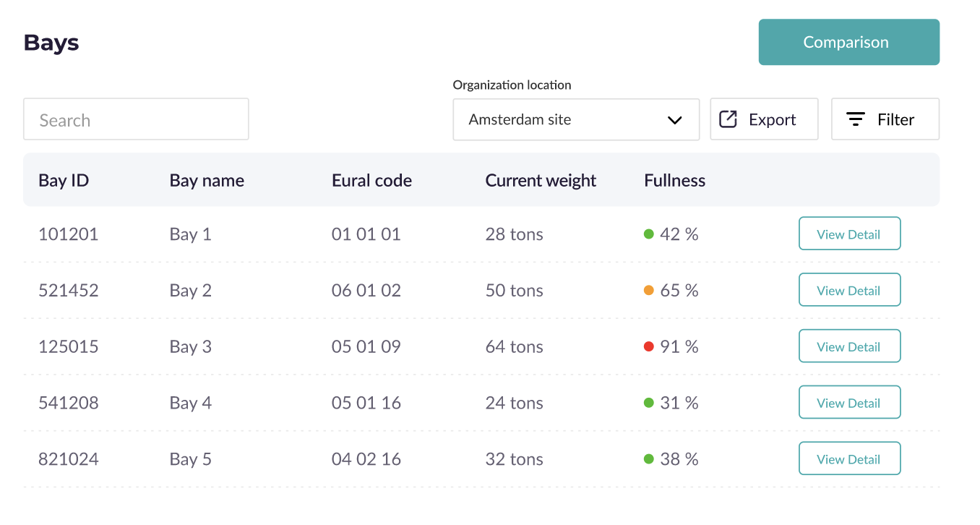The image size is (980, 525).
Task: Click the orange status dot for Bay 2
Action: pyautogui.click(x=648, y=290)
